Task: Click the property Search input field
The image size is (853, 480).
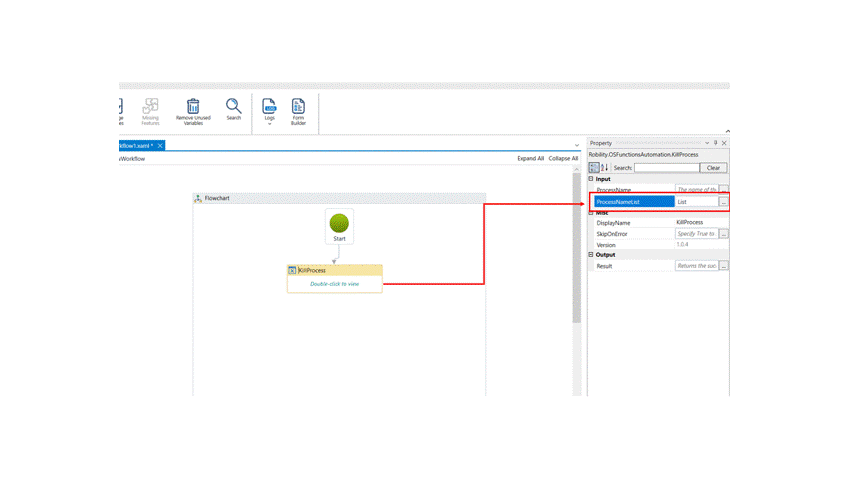Action: coord(666,168)
